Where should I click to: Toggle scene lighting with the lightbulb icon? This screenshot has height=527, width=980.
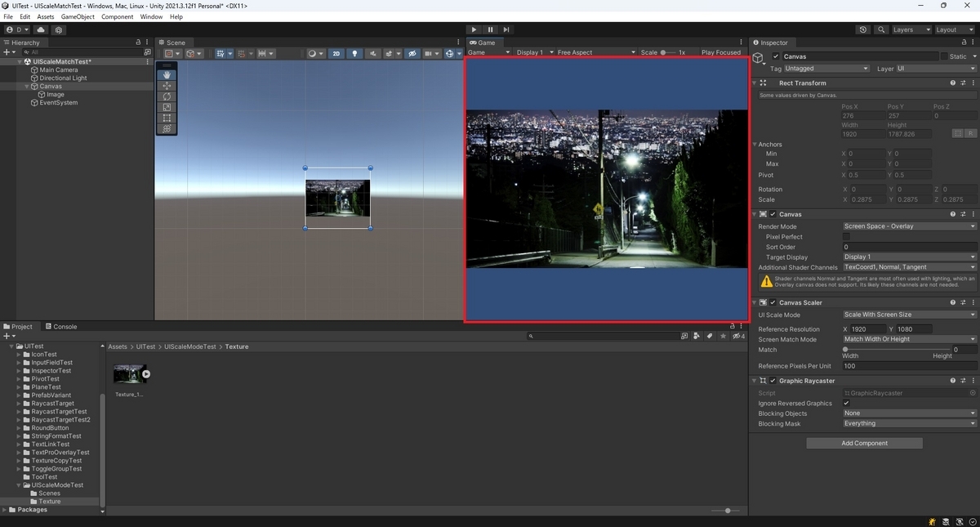pos(354,54)
